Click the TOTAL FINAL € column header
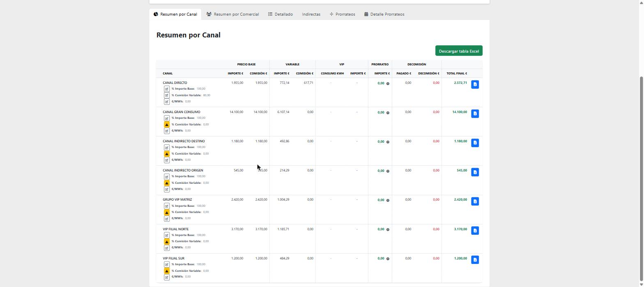Viewport: 644px width, 287px height. tap(457, 74)
